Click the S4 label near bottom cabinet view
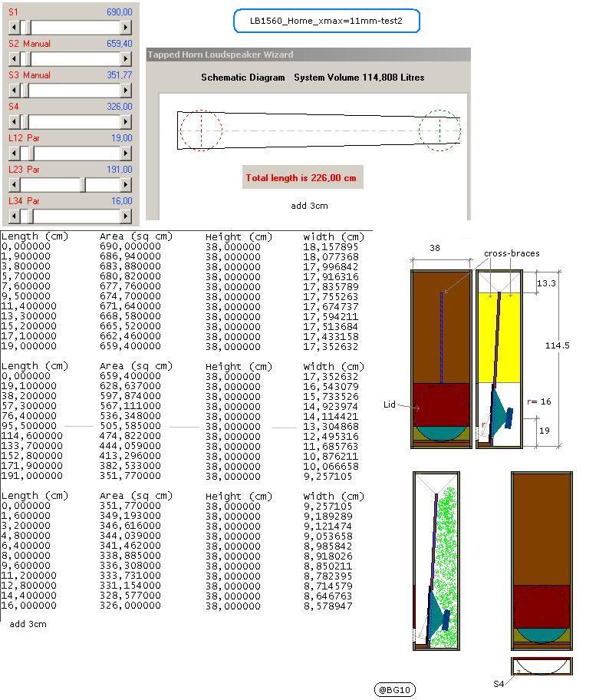 point(499,683)
